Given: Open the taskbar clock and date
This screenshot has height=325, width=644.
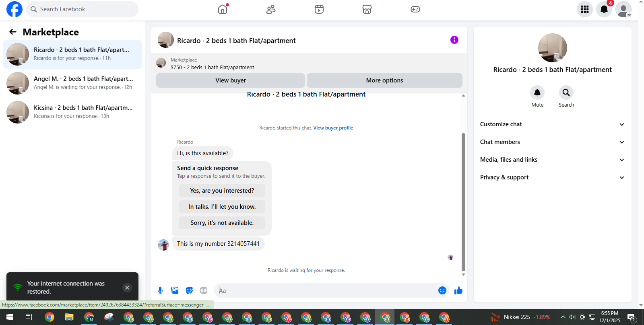Looking at the screenshot, I should [610, 317].
